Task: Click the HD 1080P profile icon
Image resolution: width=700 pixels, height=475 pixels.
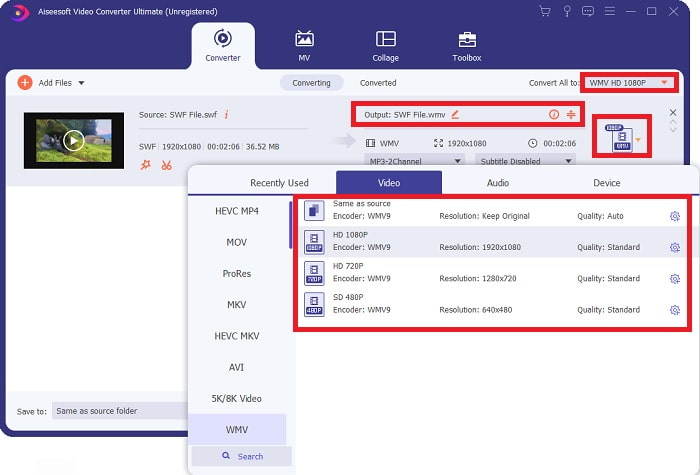Action: [x=314, y=242]
